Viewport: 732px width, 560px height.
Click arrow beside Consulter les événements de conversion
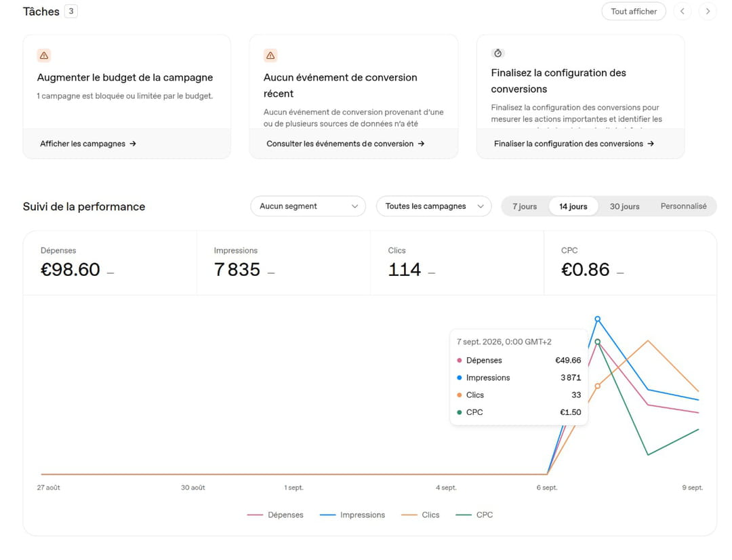click(421, 144)
